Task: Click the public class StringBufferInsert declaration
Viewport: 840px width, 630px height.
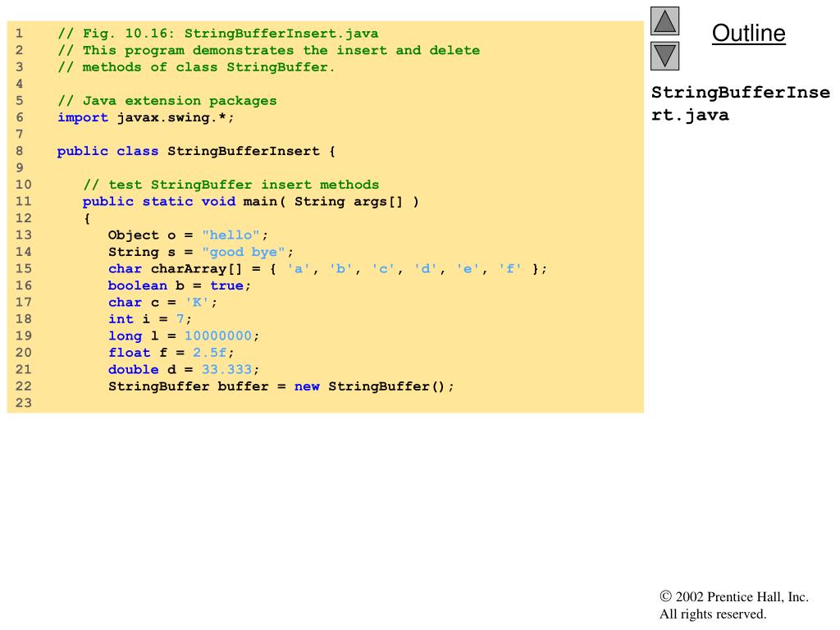Action: pos(196,151)
